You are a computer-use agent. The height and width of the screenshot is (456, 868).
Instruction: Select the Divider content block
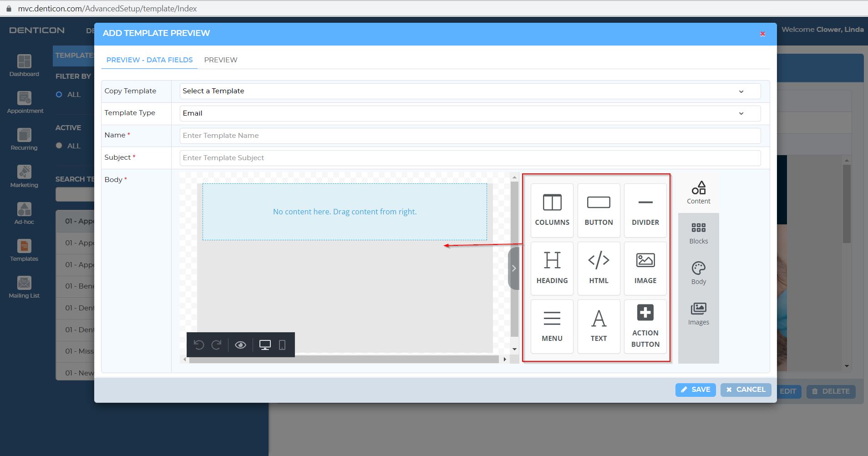point(645,210)
